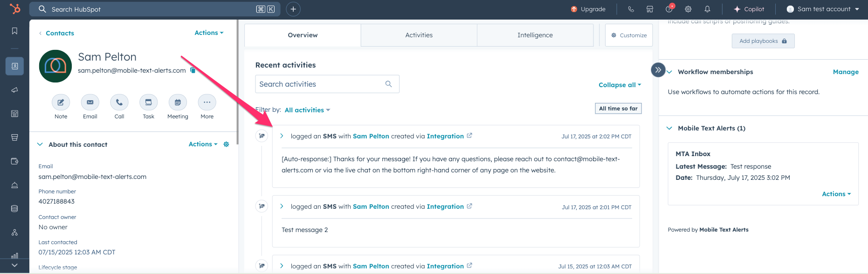Open the Notifications bell

(707, 9)
